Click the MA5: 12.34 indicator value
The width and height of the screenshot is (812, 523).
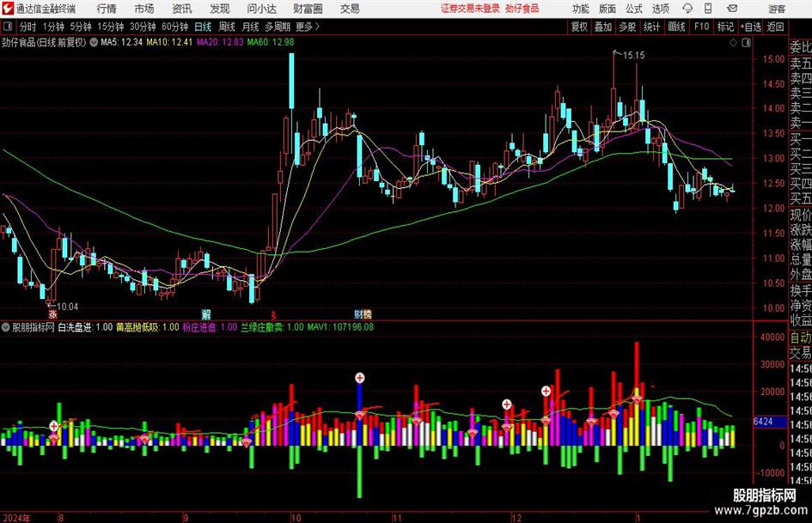coord(121,42)
